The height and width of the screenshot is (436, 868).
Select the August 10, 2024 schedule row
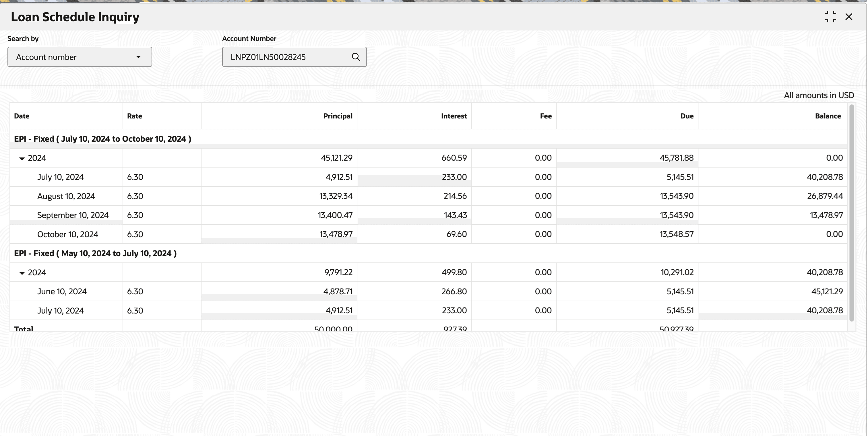66,196
